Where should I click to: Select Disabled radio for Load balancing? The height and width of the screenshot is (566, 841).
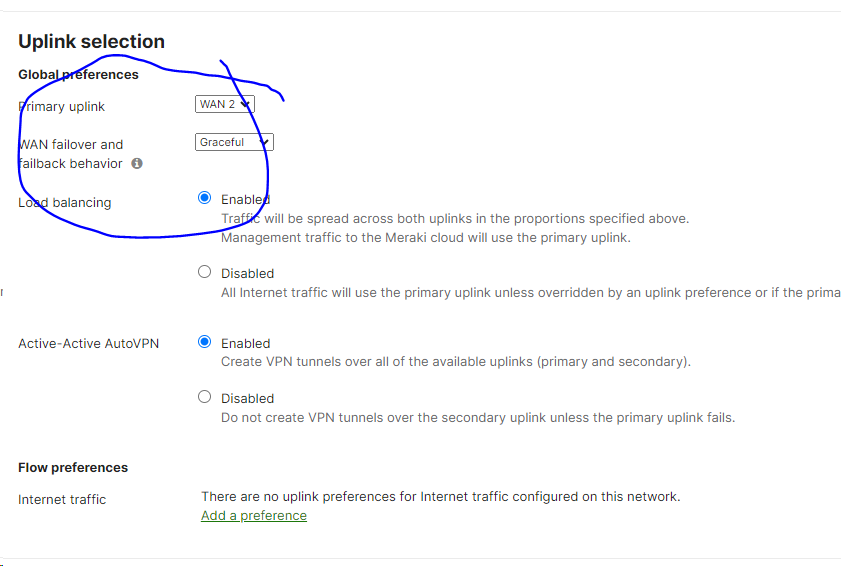tap(204, 272)
